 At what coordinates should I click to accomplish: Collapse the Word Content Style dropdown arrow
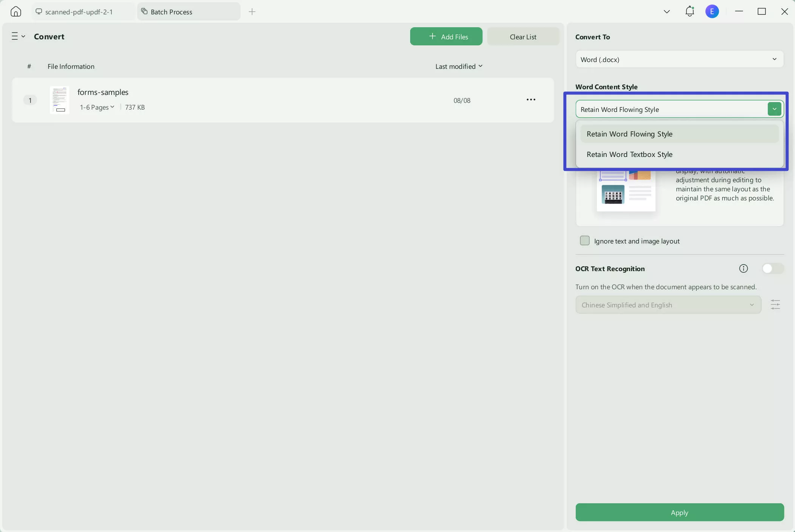click(x=774, y=109)
